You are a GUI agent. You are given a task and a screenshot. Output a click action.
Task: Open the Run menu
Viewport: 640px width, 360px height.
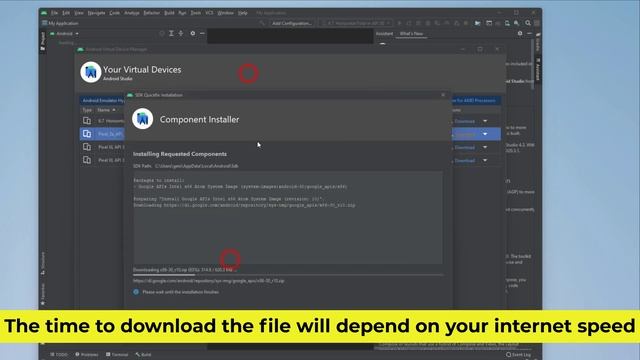coord(182,13)
